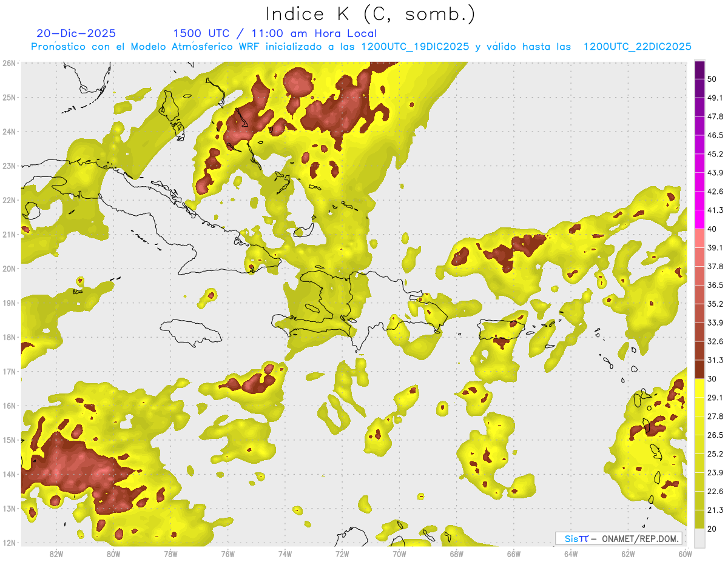The height and width of the screenshot is (562, 728).
Task: Click the colorbar label "32.6"
Action: point(716,341)
